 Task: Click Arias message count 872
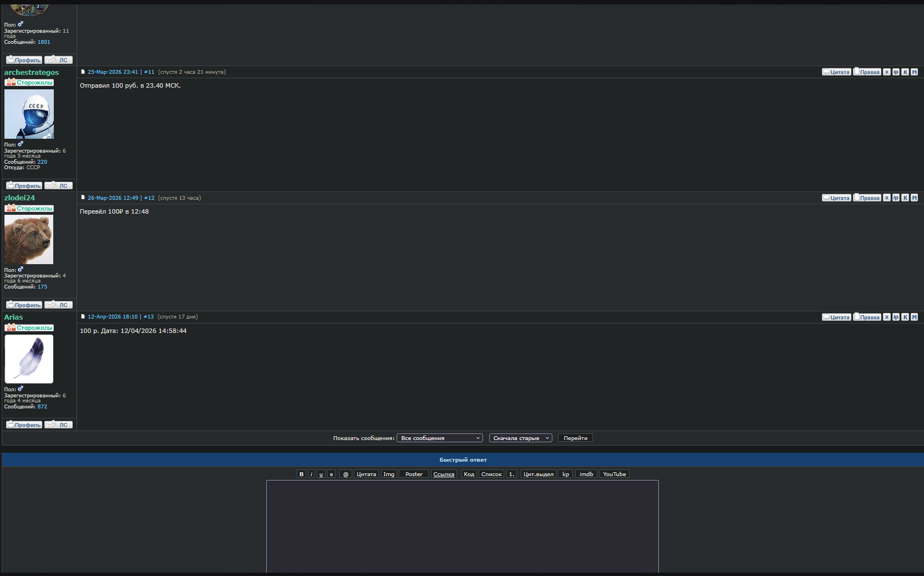[42, 407]
